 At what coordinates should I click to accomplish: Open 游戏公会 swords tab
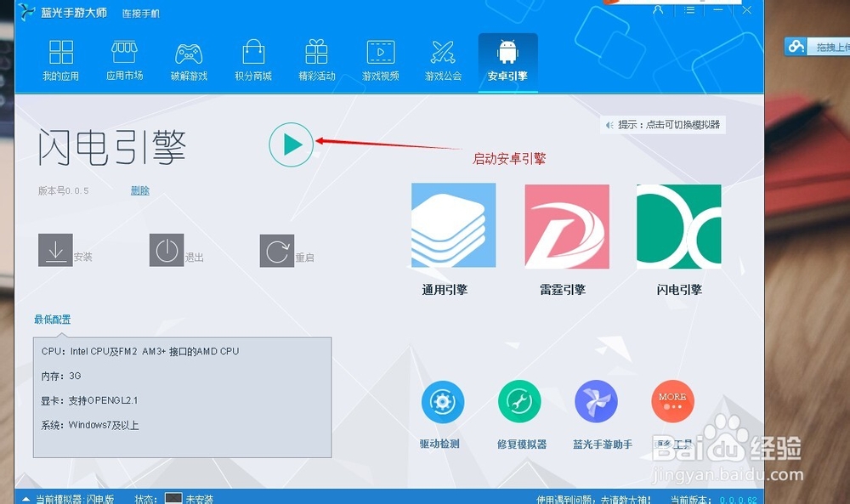coord(444,60)
